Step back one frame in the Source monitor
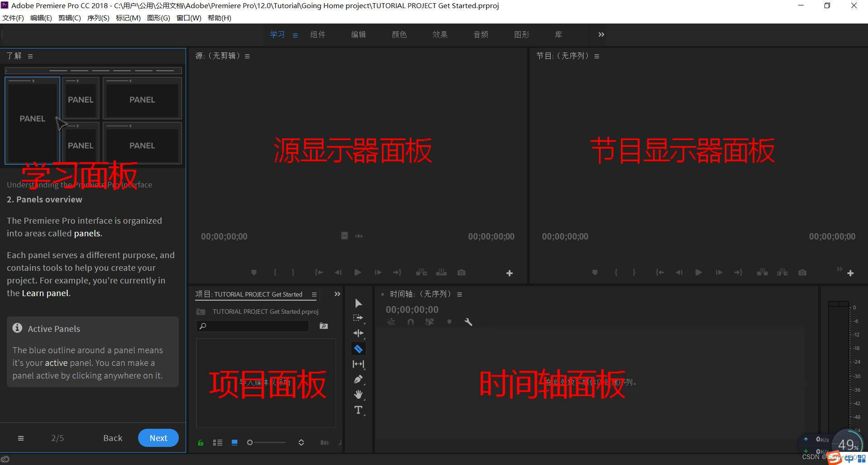868x465 pixels. tap(338, 273)
